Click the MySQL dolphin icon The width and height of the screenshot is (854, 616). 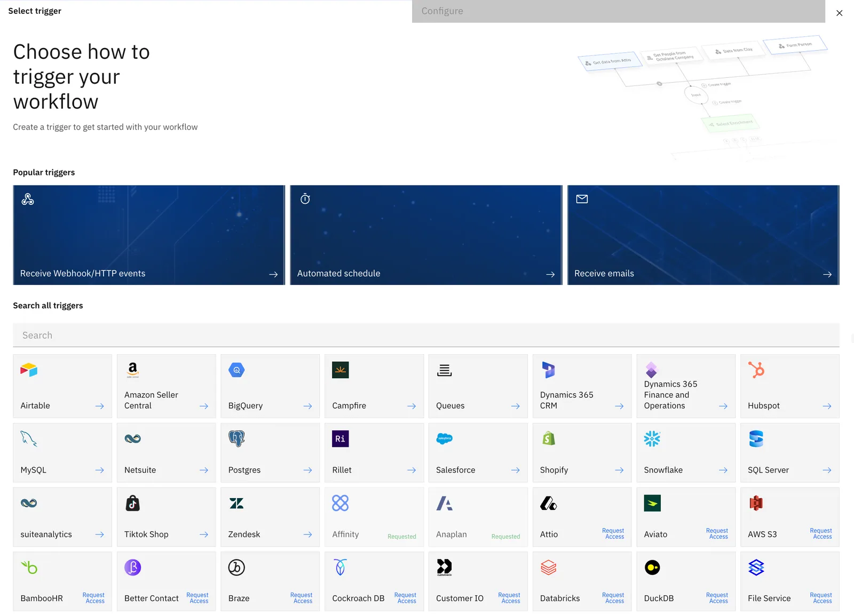pos(29,438)
